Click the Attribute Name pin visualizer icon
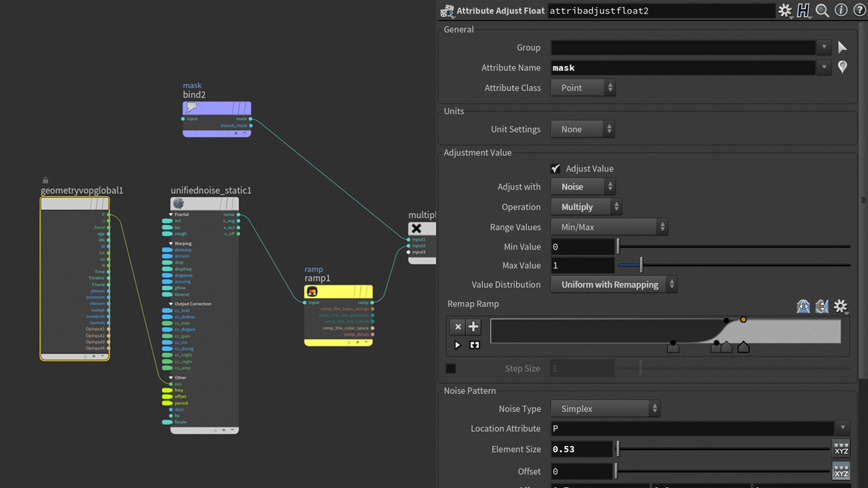 pyautogui.click(x=842, y=67)
